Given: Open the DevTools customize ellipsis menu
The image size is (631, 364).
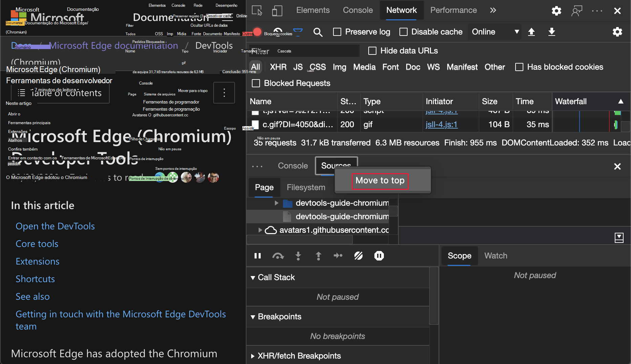Looking at the screenshot, I should pyautogui.click(x=597, y=11).
